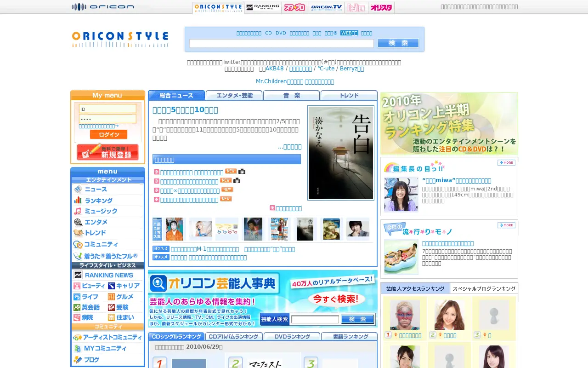
Task: Click the red 新規登録 button
Action: click(107, 152)
